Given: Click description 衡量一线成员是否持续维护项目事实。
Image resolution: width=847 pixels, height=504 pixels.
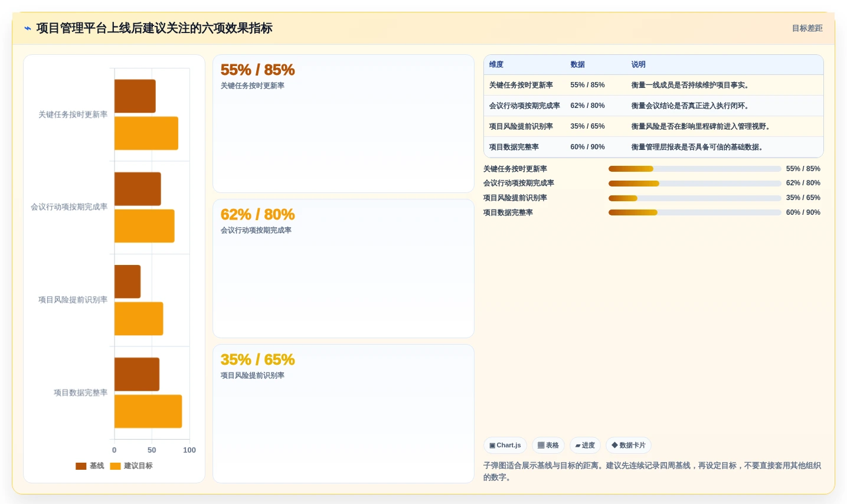Looking at the screenshot, I should pos(691,85).
